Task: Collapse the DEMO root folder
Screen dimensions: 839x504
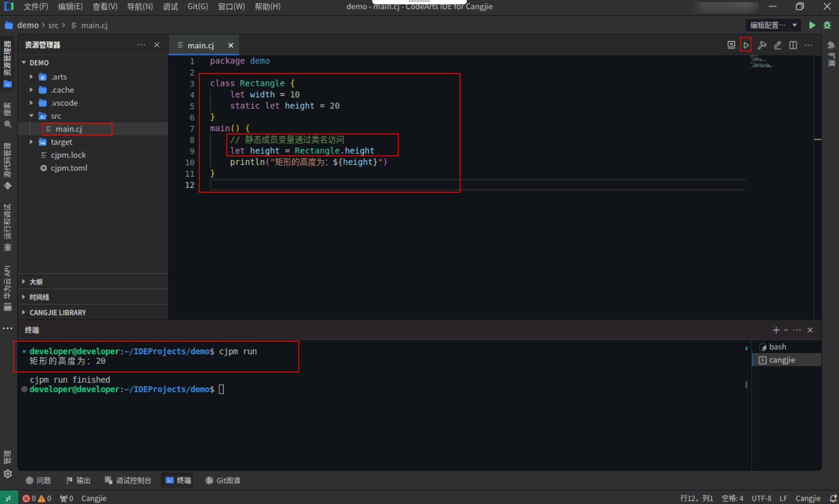Action: (x=24, y=63)
